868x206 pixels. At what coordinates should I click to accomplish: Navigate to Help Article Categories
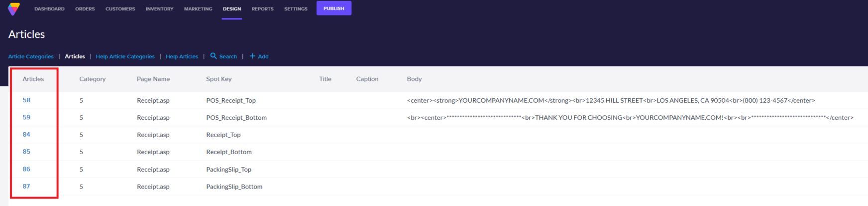125,56
